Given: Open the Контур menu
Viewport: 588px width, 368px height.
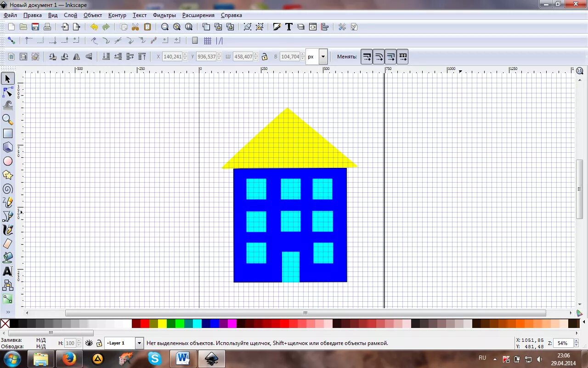Looking at the screenshot, I should click(x=117, y=15).
